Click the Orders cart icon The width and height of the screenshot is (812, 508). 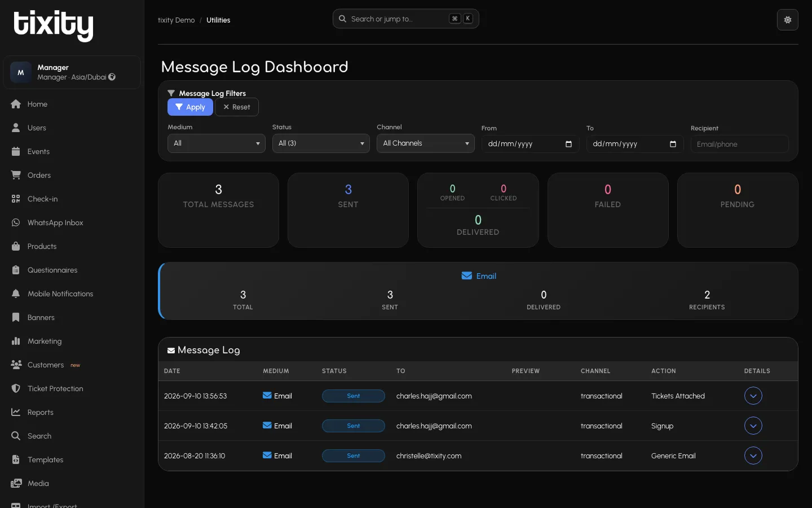(x=16, y=175)
